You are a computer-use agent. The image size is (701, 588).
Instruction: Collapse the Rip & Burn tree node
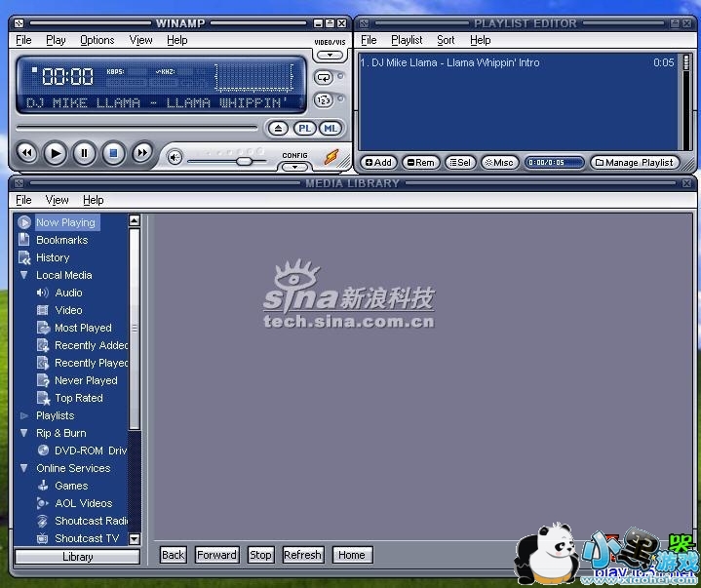[24, 433]
